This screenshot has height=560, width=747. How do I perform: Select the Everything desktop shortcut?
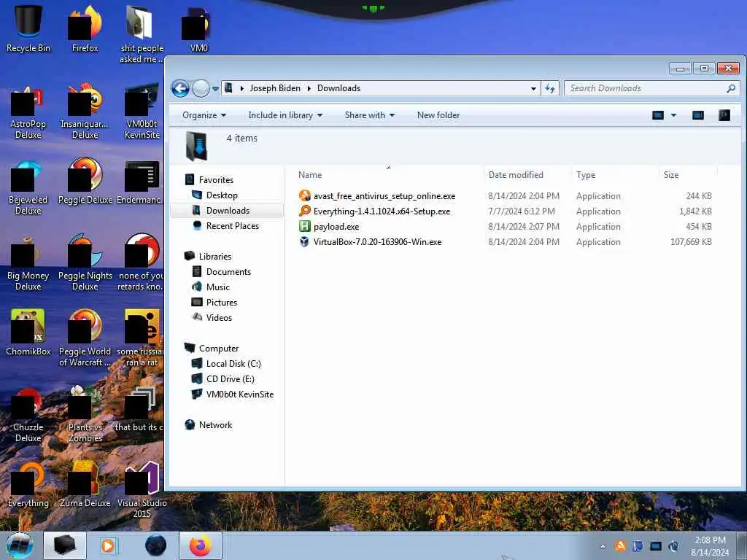(x=28, y=486)
